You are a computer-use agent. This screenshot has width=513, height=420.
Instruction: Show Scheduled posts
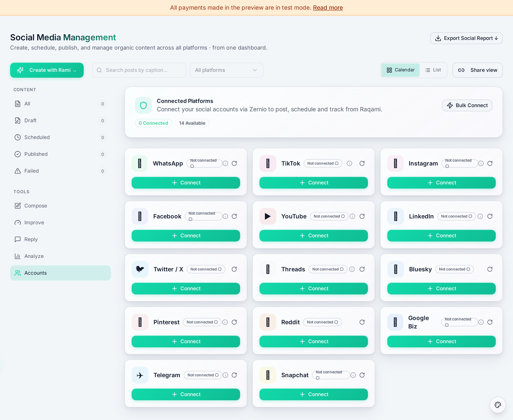(60, 137)
